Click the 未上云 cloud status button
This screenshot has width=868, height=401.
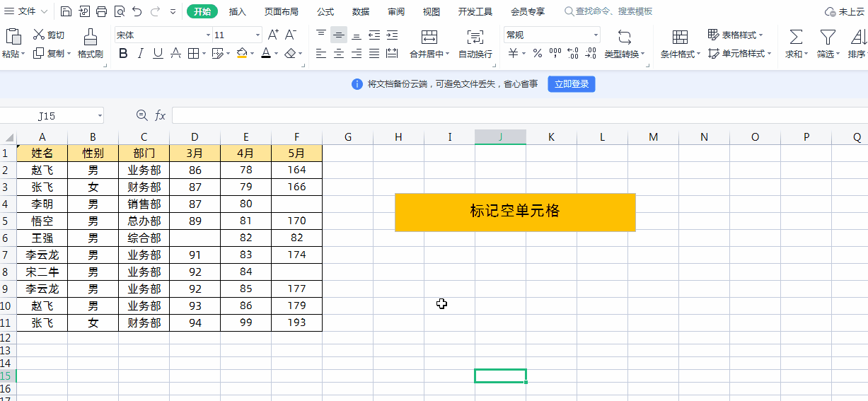coord(845,11)
